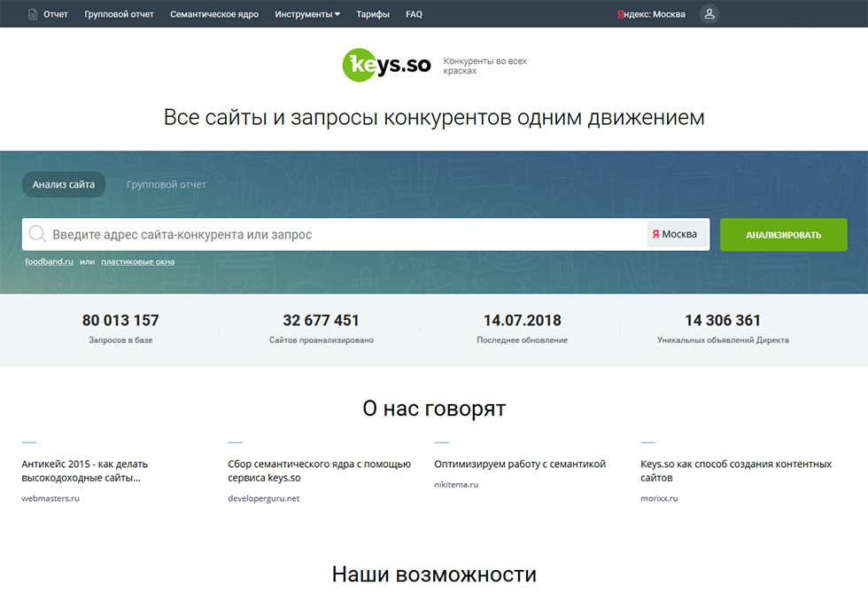Click the keys.so green logo

[x=386, y=66]
